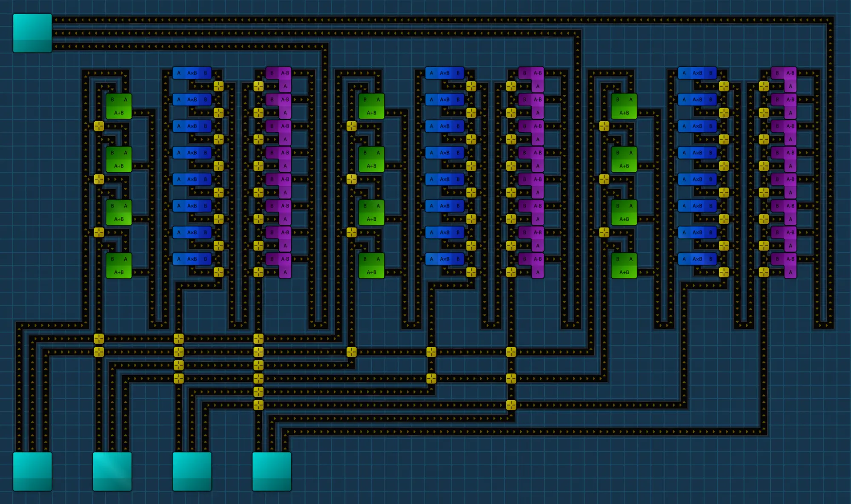The image size is (851, 504).
Task: Select the third cyan block in bottom row
Action: tap(192, 471)
